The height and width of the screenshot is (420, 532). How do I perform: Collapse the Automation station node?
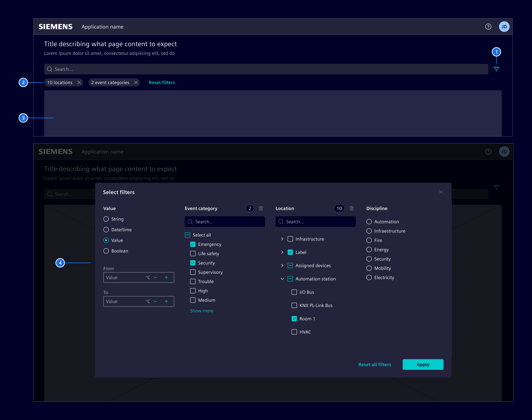(x=282, y=279)
